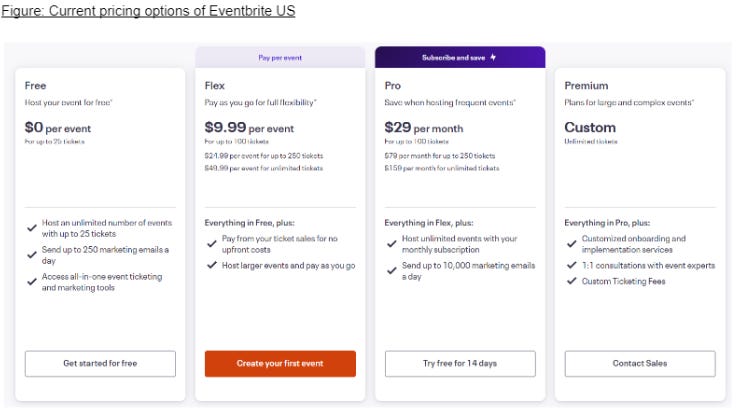Click checkmark next to 'Pay from your ticket sales'
Screen dimensions: 740x416
[213, 243]
